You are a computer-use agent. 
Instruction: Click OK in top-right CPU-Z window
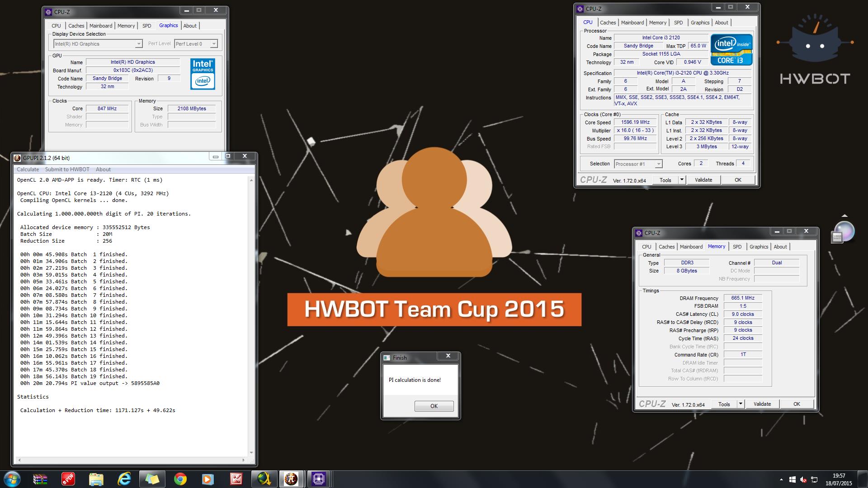[738, 180]
